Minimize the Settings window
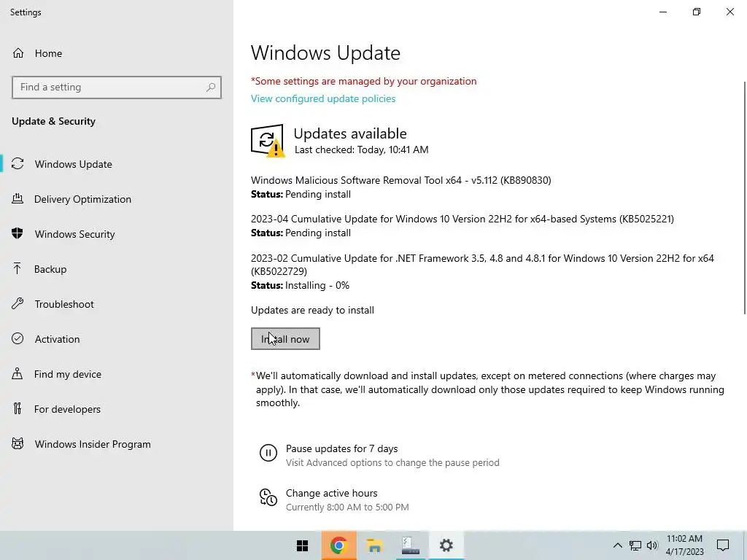The height and width of the screenshot is (560, 747). coord(663,12)
